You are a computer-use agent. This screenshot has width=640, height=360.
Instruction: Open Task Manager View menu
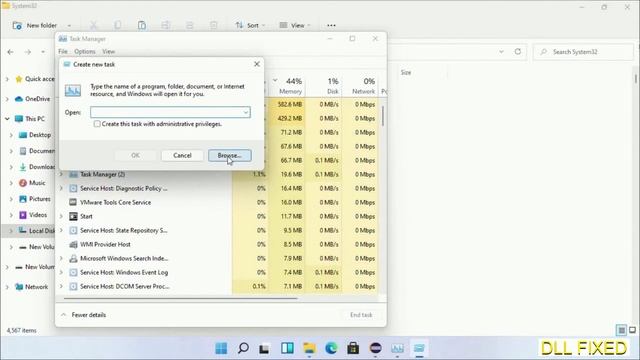(x=109, y=51)
